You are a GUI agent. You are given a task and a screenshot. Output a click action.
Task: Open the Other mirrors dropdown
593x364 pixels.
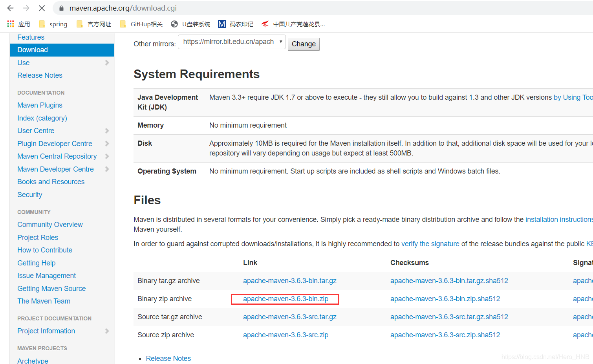click(232, 42)
